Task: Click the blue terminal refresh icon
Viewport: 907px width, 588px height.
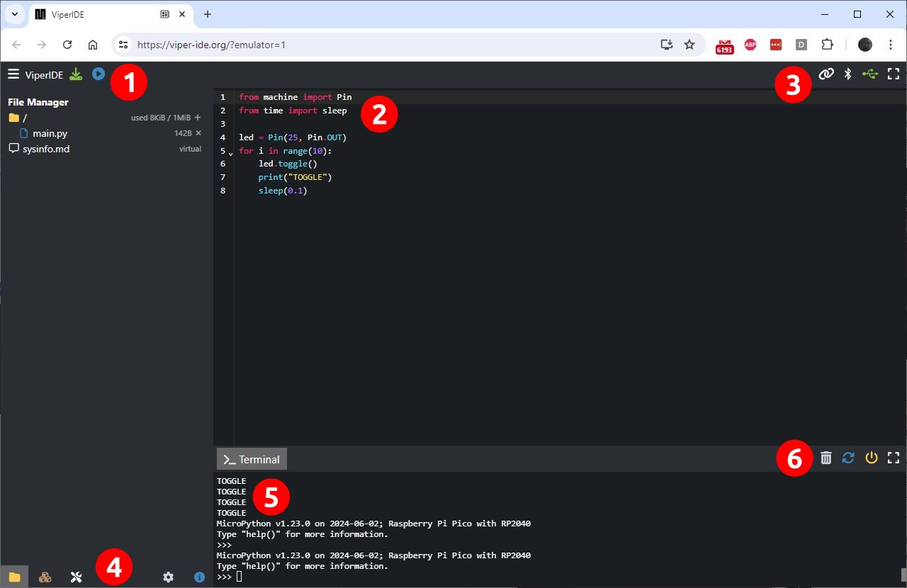Action: click(848, 458)
